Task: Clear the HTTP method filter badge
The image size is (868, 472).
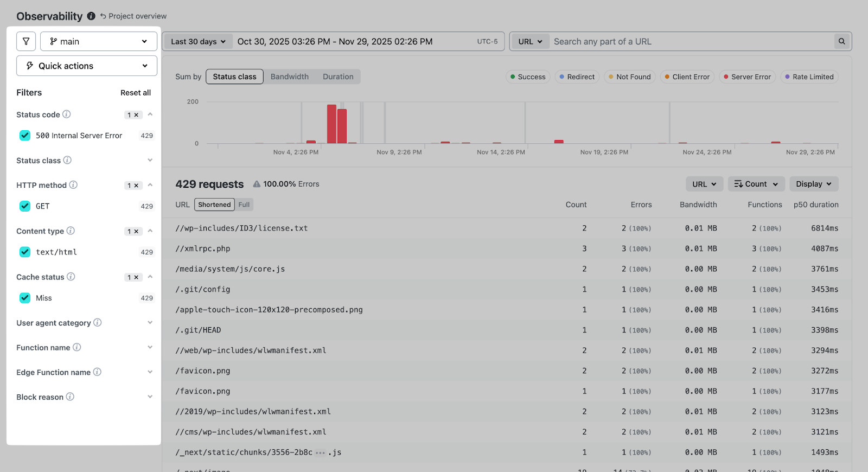Action: (133, 186)
